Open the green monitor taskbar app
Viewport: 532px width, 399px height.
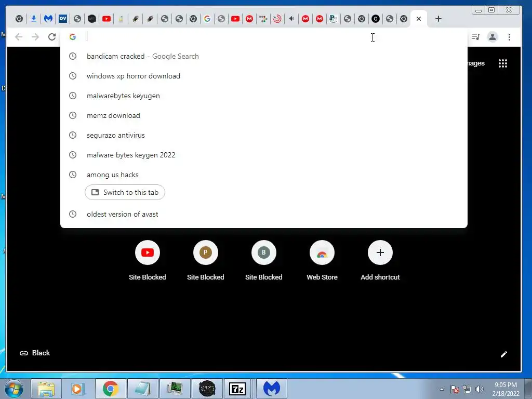click(x=175, y=389)
